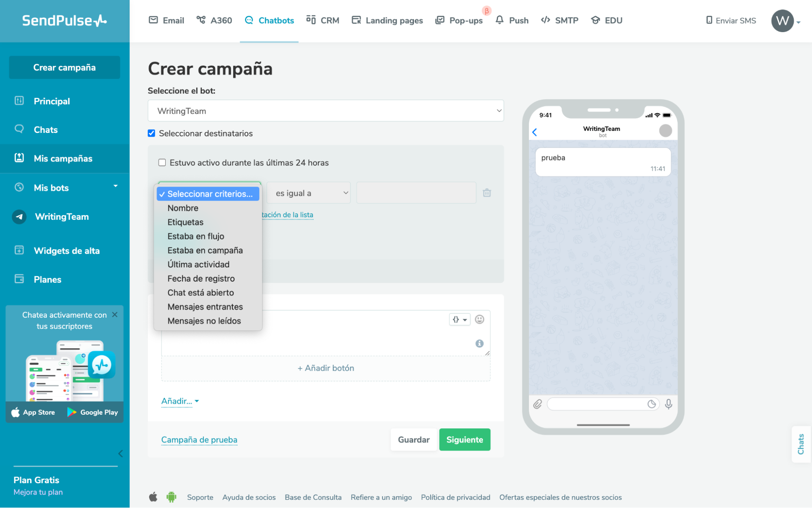
Task: Click the microphone icon in phone preview
Action: coord(668,404)
